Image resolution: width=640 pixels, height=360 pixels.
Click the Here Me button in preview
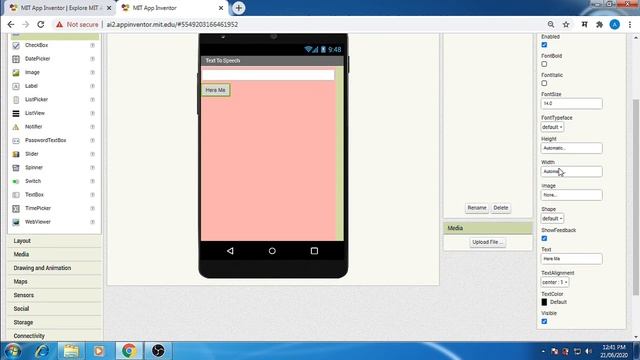[216, 90]
